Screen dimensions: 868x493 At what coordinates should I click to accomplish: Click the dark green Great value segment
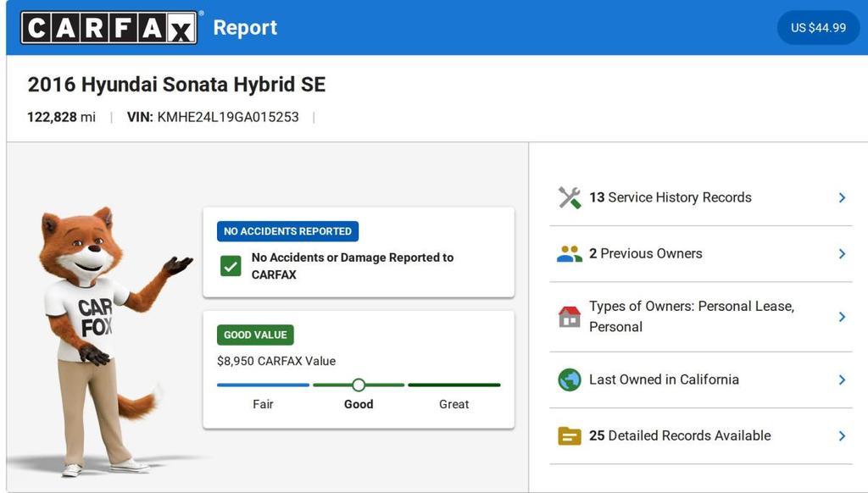pyautogui.click(x=454, y=385)
